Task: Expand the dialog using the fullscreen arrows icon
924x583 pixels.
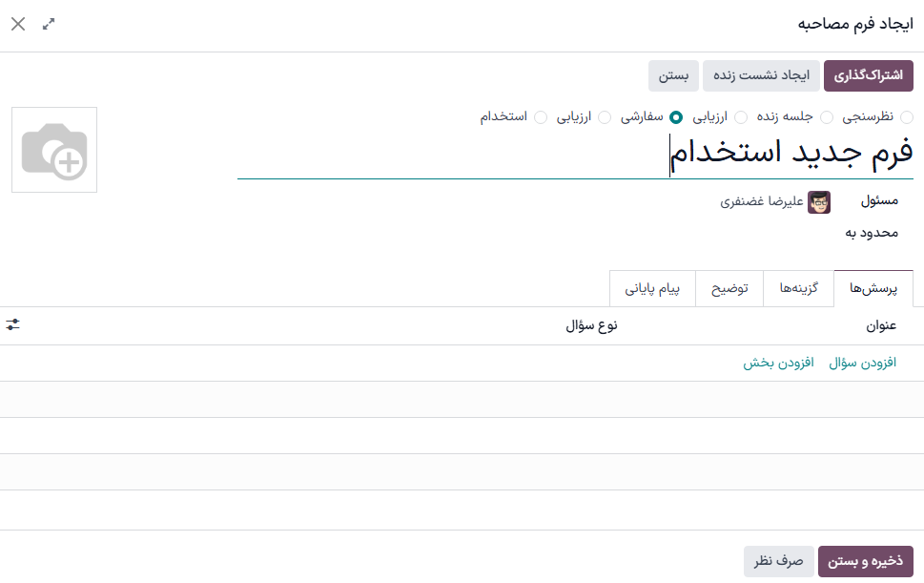Action: 49,24
